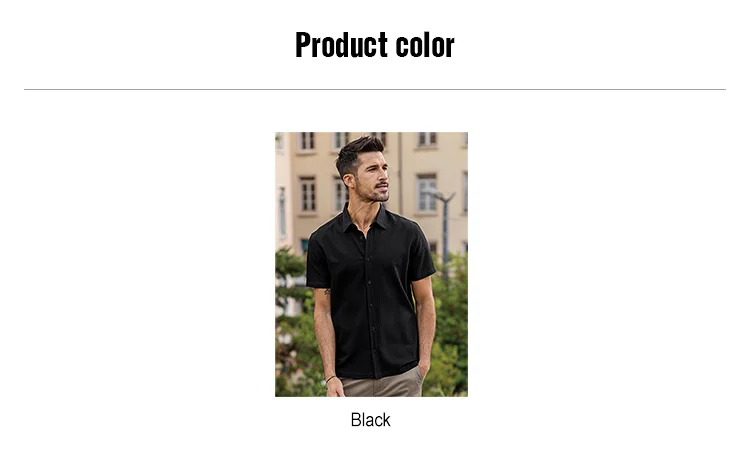Click the tattoo on the man's upper arm
750x466 pixels.
coord(328,292)
